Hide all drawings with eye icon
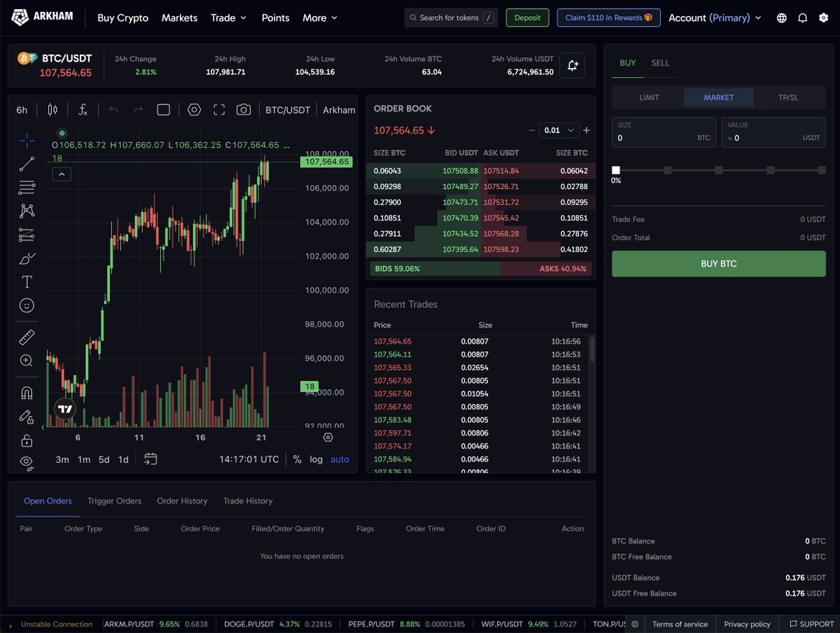The image size is (840, 633). (27, 461)
